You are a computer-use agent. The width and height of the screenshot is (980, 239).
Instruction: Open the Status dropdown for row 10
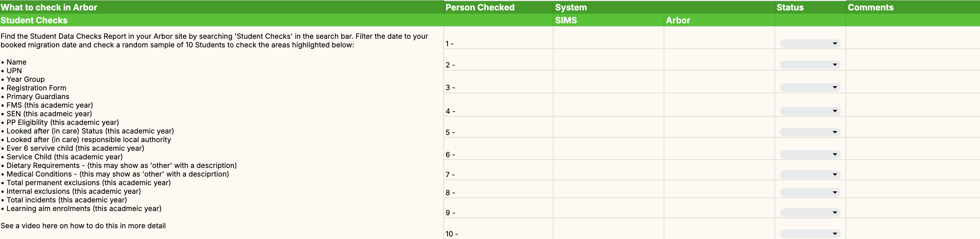pyautogui.click(x=810, y=234)
